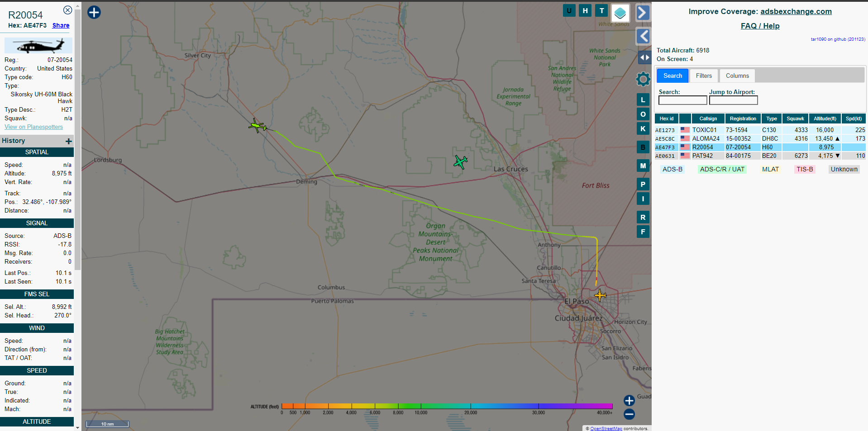
Task: Toggle the L map option button
Action: tap(643, 100)
